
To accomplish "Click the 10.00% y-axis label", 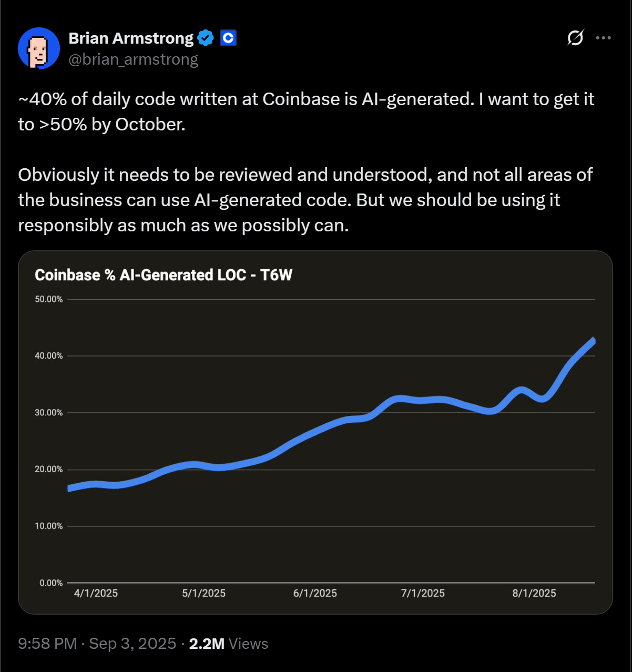I will (49, 526).
